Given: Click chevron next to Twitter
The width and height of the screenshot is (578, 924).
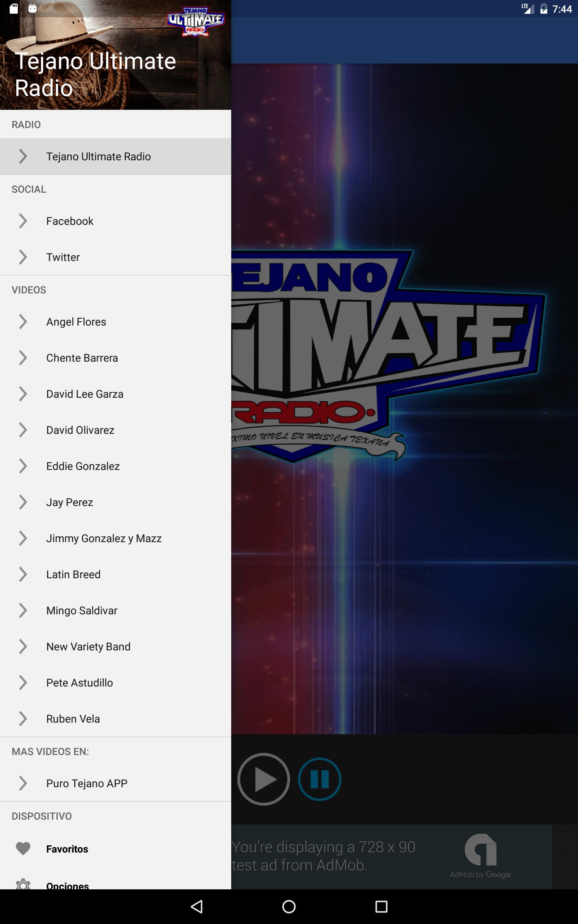Looking at the screenshot, I should click(23, 257).
